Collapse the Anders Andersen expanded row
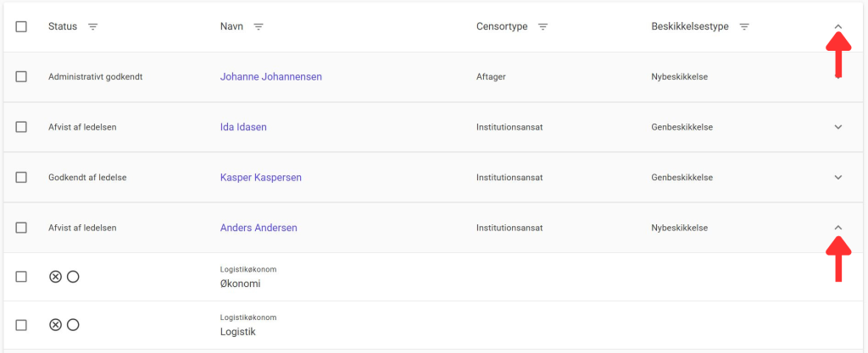Viewport: 868px width, 353px height. [838, 228]
